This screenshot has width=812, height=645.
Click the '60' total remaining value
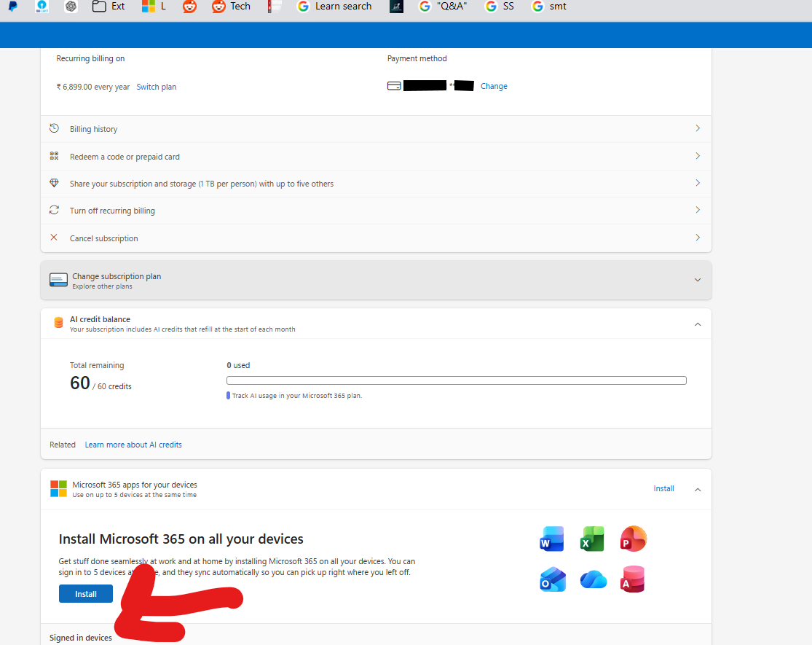click(80, 383)
